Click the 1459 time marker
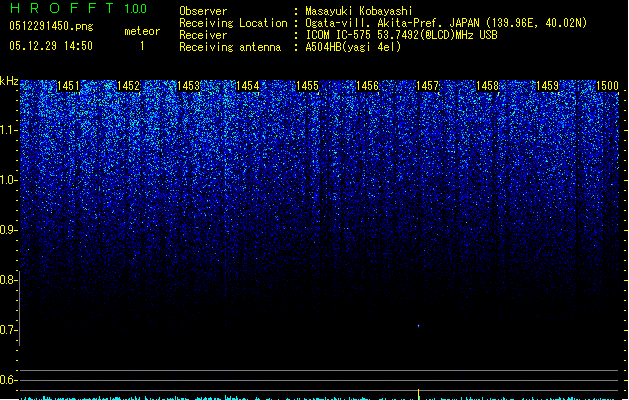The image size is (629, 400). click(x=547, y=87)
